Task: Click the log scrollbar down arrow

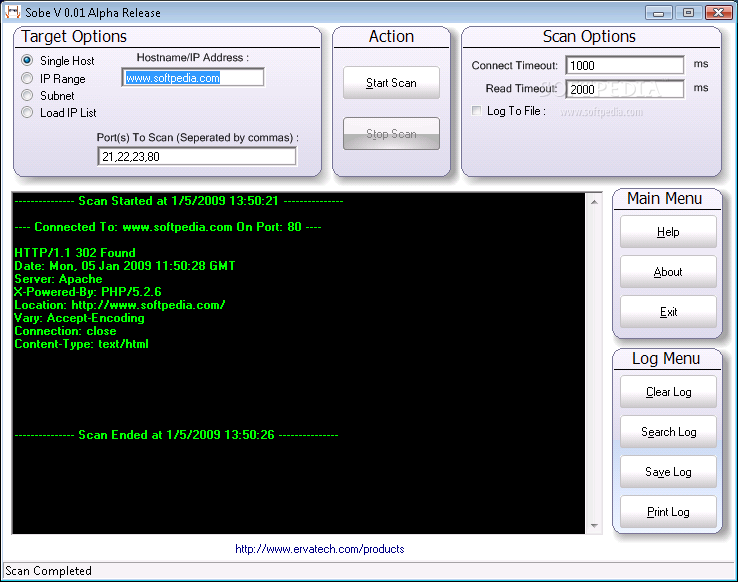Action: point(594,526)
